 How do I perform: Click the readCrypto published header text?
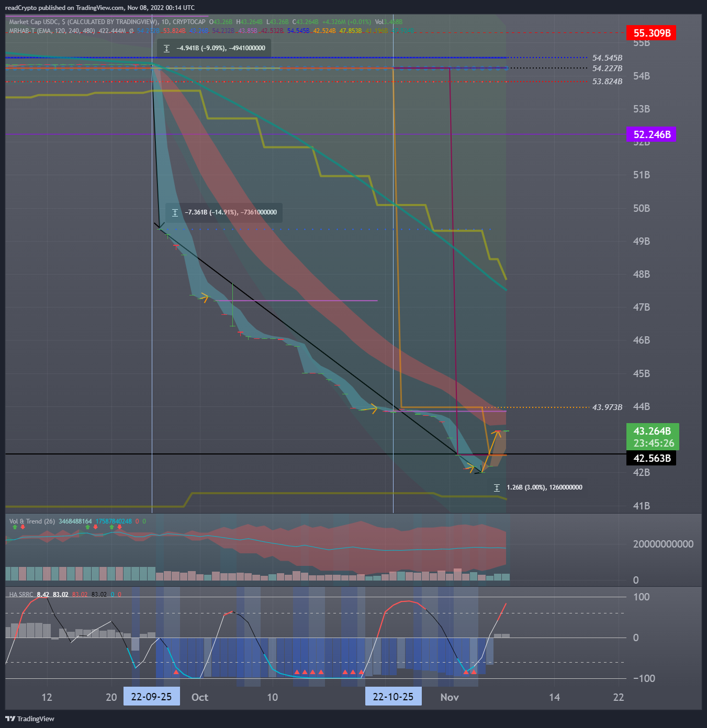click(99, 8)
